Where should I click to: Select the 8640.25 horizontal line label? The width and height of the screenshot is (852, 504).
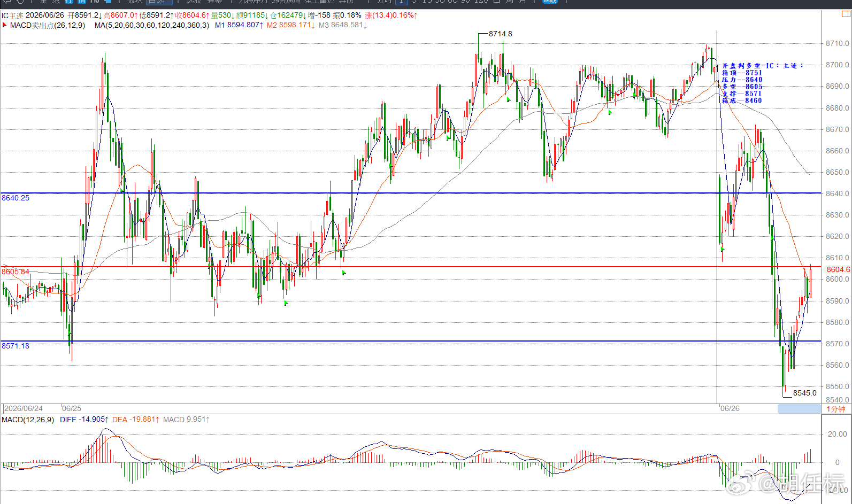coord(16,198)
